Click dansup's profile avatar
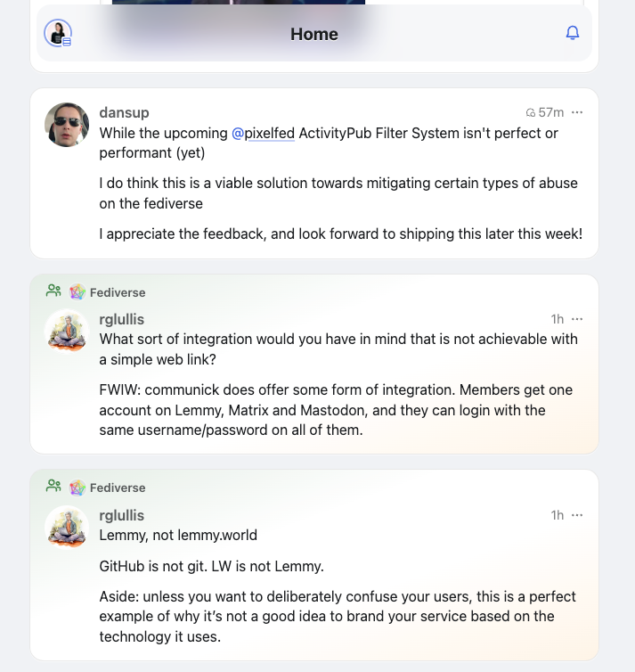The height and width of the screenshot is (672, 635). pyautogui.click(x=67, y=125)
